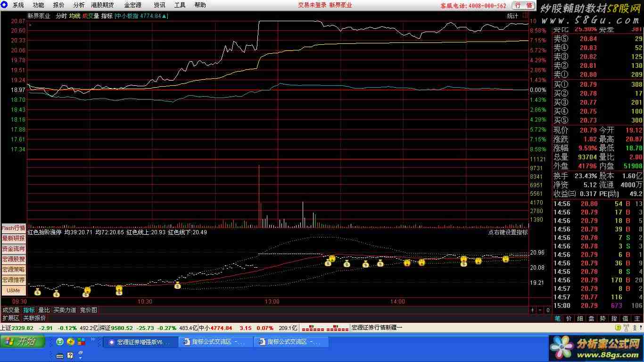This screenshot has width=644, height=362.
Task: Click the Windows 开始 Start button
Action: pyautogui.click(x=23, y=341)
